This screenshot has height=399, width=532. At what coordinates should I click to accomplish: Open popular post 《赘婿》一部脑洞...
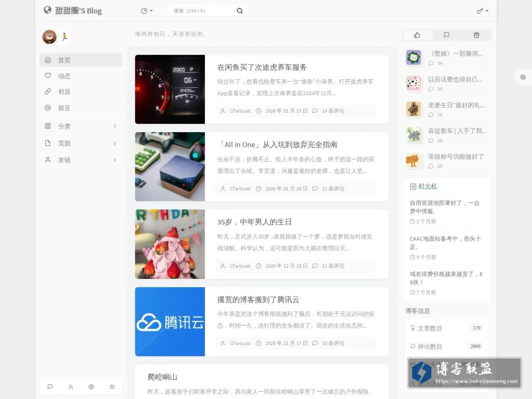[455, 54]
